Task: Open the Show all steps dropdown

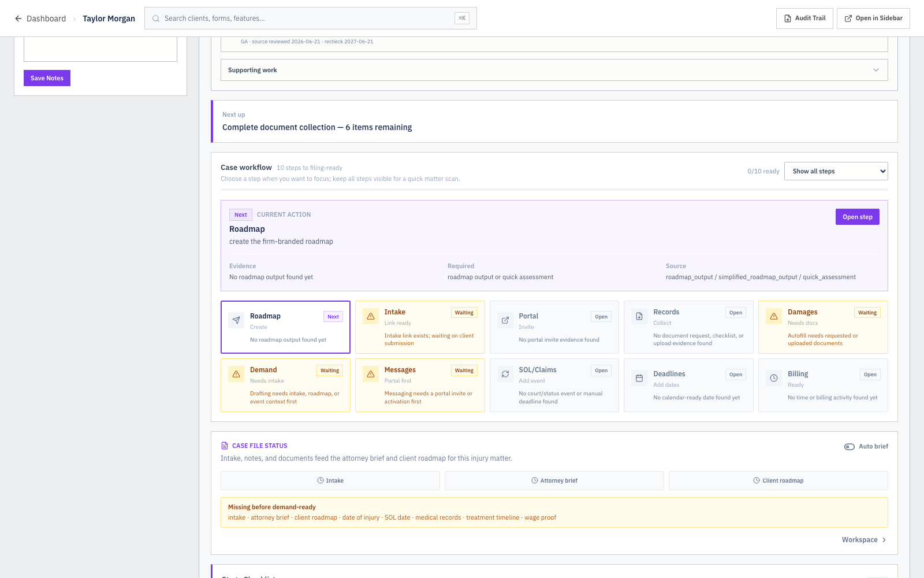Action: 836,171
